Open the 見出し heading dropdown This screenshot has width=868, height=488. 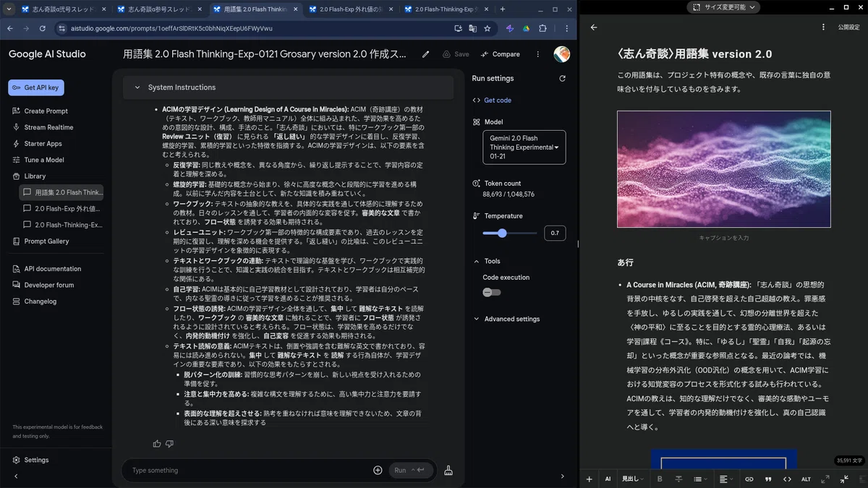(x=633, y=479)
